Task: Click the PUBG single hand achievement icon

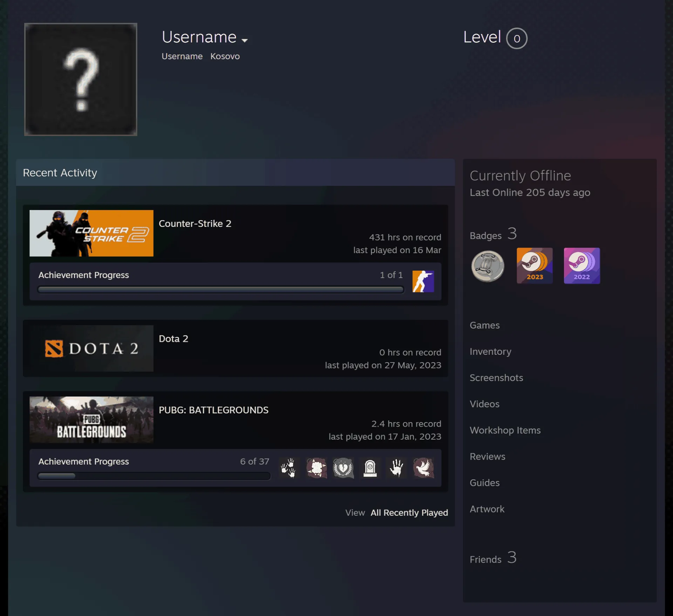Action: point(396,468)
